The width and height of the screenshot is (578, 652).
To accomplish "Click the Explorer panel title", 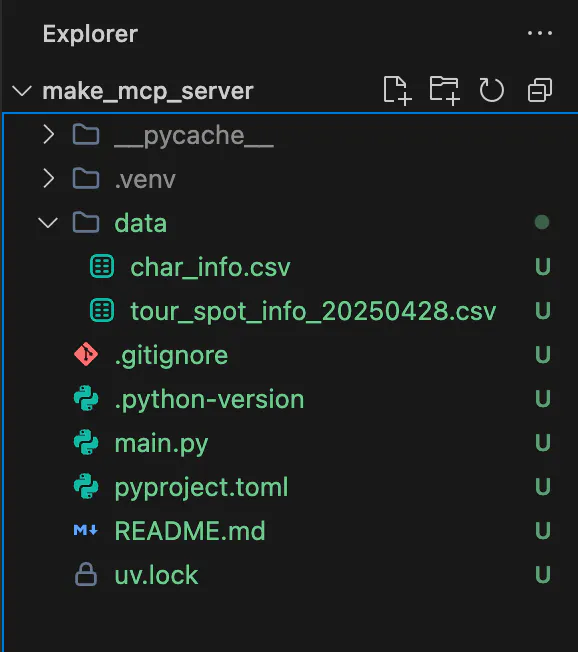I will [x=90, y=34].
